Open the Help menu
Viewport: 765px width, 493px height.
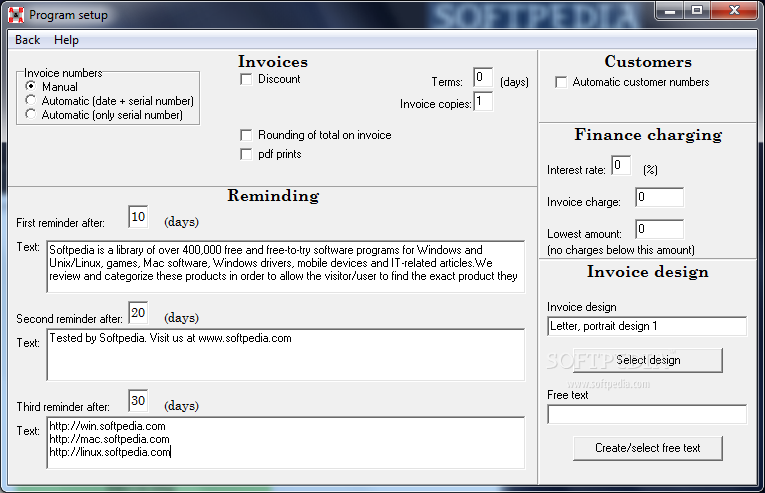pos(66,40)
